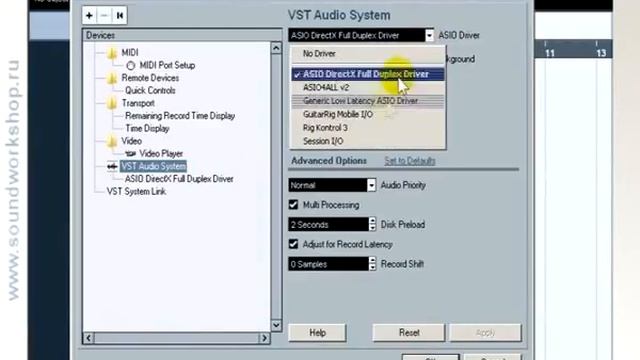This screenshot has height=360, width=640.
Task: Select the Video folder icon
Action: point(112,141)
